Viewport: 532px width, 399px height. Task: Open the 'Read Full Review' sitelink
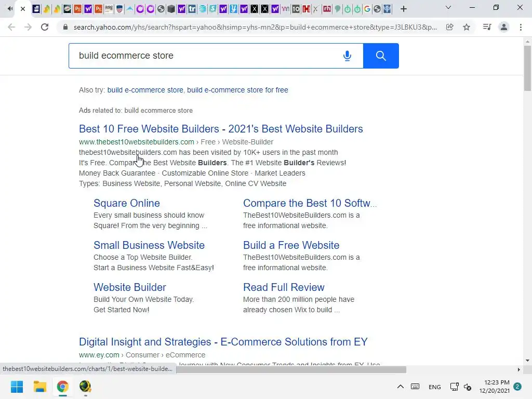click(284, 287)
